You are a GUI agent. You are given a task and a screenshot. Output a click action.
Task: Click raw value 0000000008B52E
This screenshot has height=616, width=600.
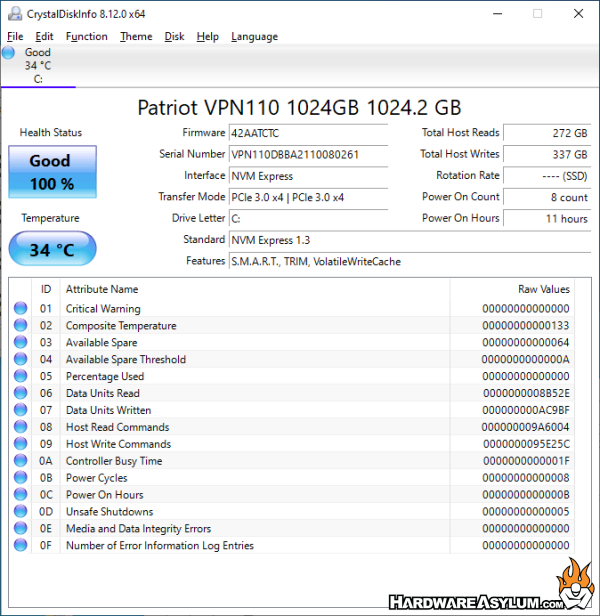pos(526,393)
